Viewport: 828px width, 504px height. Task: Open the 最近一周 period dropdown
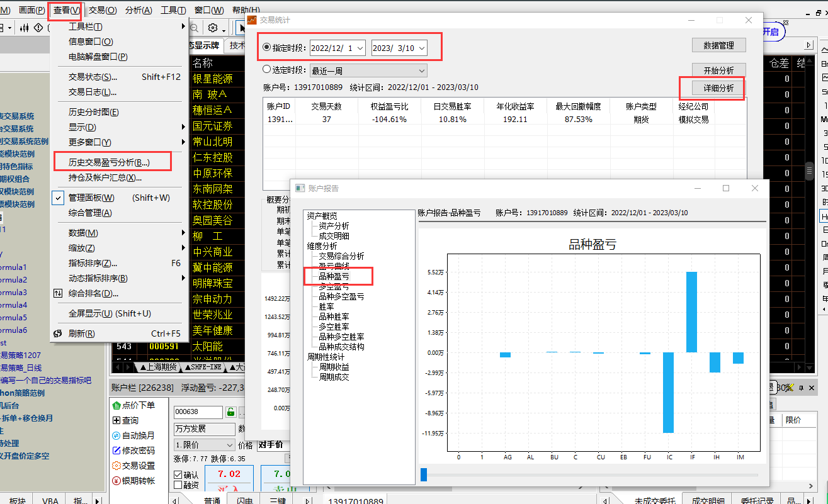421,70
